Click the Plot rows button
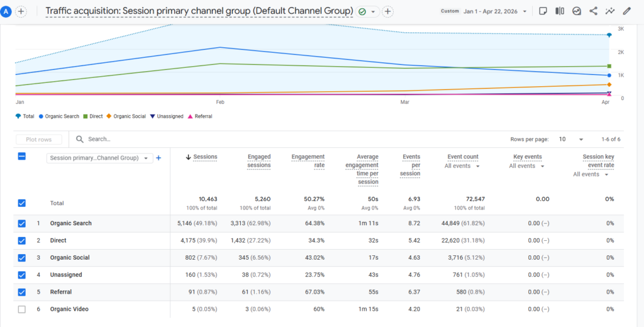The height and width of the screenshot is (327, 644). pyautogui.click(x=39, y=139)
